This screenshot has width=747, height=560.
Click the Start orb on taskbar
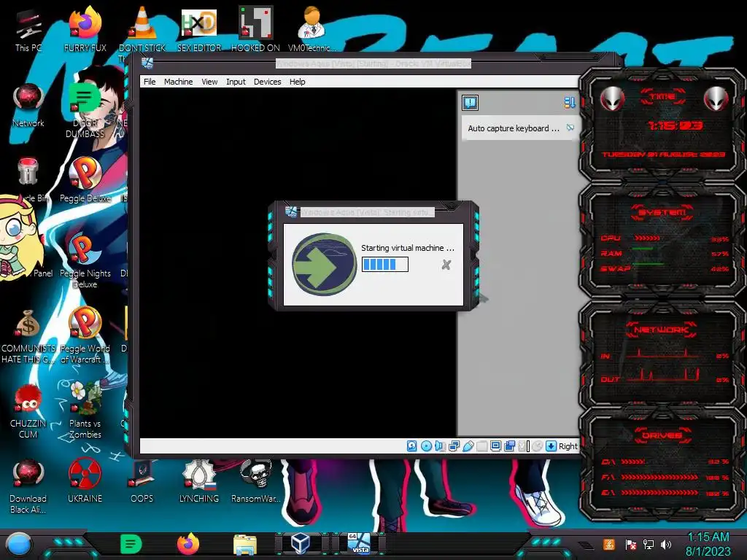18,545
